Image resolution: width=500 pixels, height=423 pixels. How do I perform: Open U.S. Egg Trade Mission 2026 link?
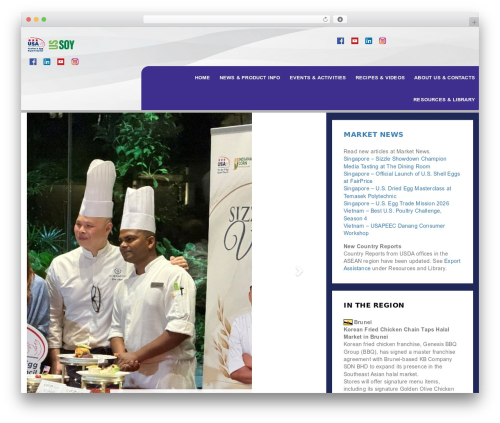click(x=396, y=203)
